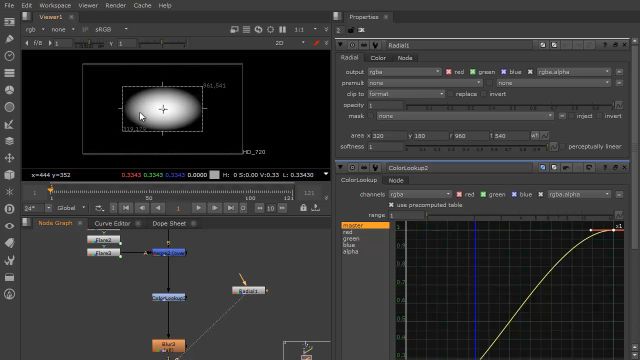Screen dimensions: 640x360
Task: Step back one frame button
Action: (x=142, y=208)
